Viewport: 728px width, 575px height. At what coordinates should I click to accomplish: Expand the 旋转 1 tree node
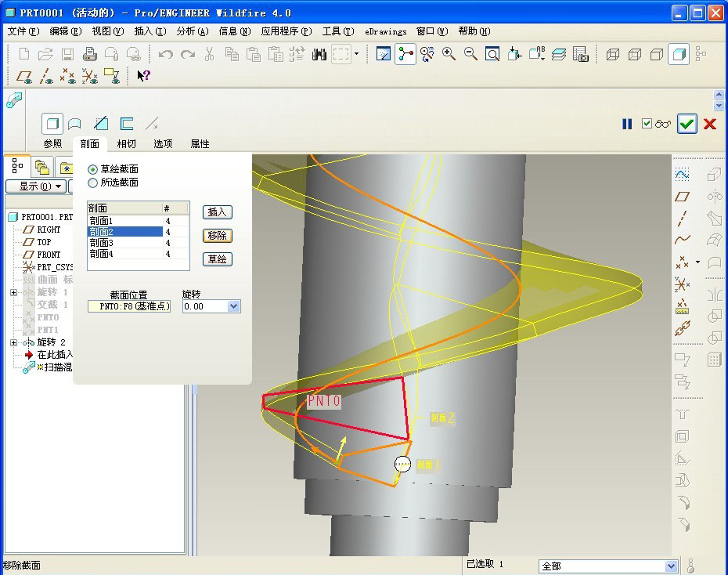point(13,292)
